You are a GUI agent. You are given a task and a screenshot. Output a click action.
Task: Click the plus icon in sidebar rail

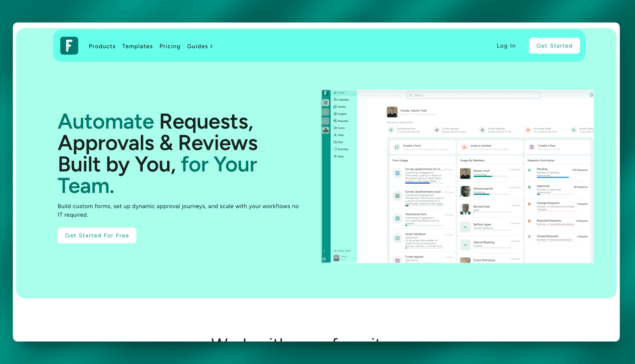click(324, 251)
